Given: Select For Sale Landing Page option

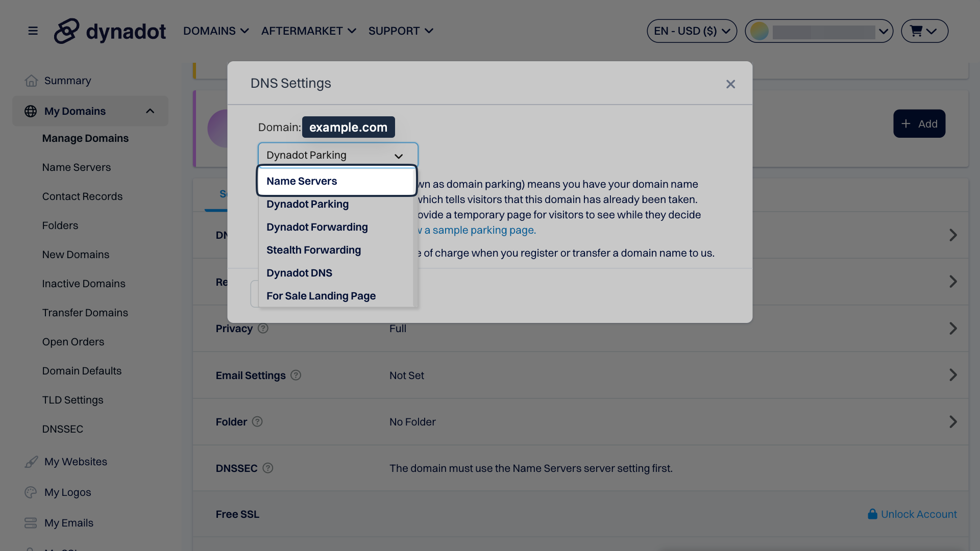Looking at the screenshot, I should tap(321, 296).
